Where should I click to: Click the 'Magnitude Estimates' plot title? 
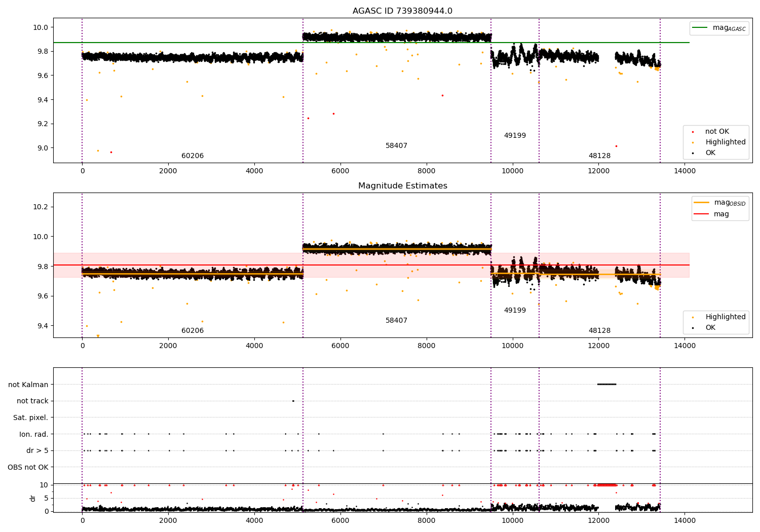coord(402,186)
